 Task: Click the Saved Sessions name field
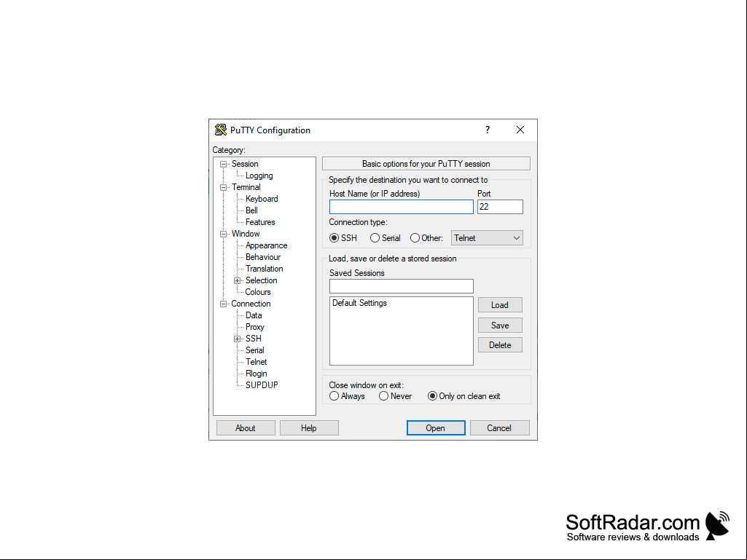(x=401, y=286)
